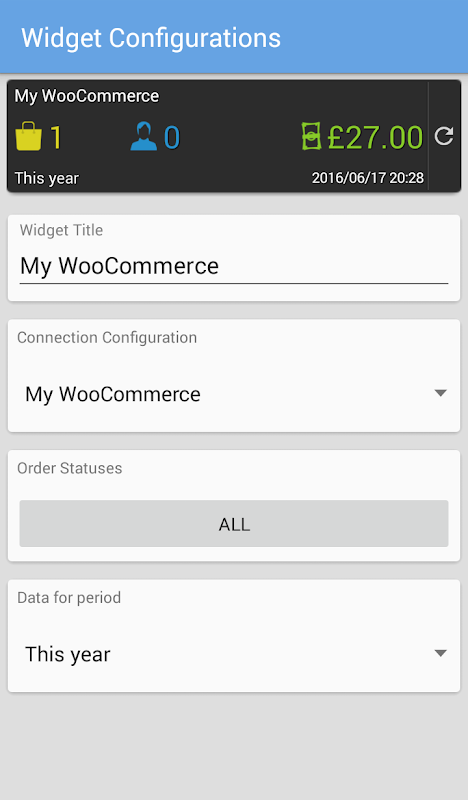Click the ALL order statuses button
Image resolution: width=468 pixels, height=800 pixels.
[234, 523]
